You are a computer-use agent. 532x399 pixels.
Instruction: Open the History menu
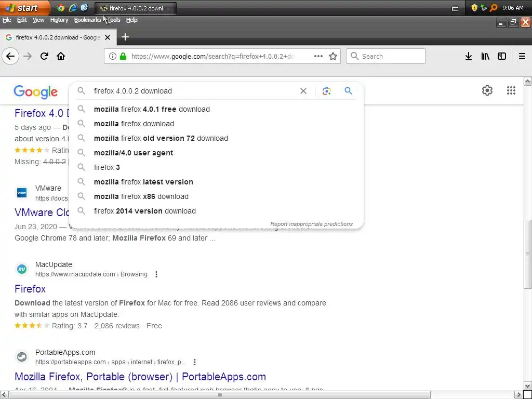(x=59, y=20)
